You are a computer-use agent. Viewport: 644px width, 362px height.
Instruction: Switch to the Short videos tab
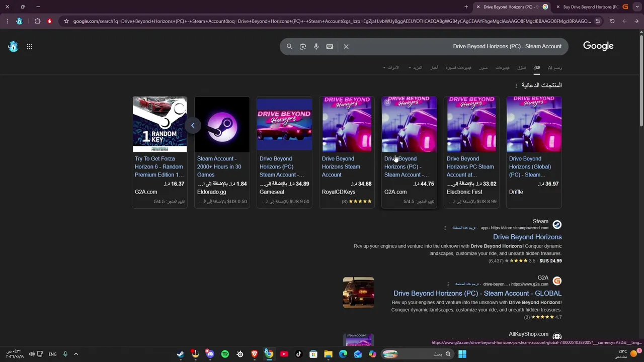(459, 67)
